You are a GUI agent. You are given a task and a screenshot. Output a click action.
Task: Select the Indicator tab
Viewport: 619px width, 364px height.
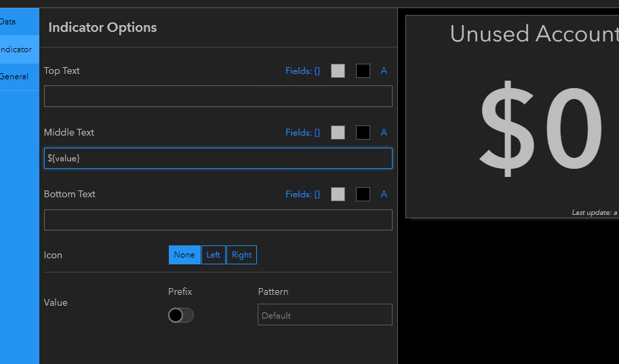(16, 49)
